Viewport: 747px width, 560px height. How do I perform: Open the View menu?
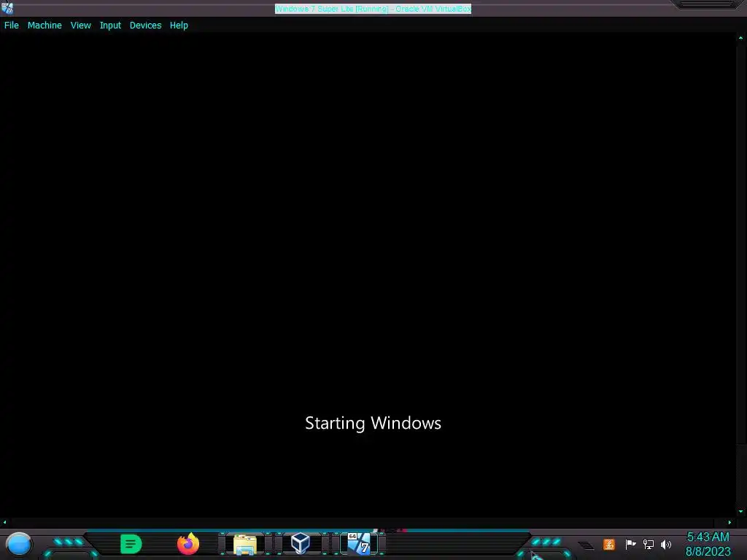pyautogui.click(x=80, y=26)
